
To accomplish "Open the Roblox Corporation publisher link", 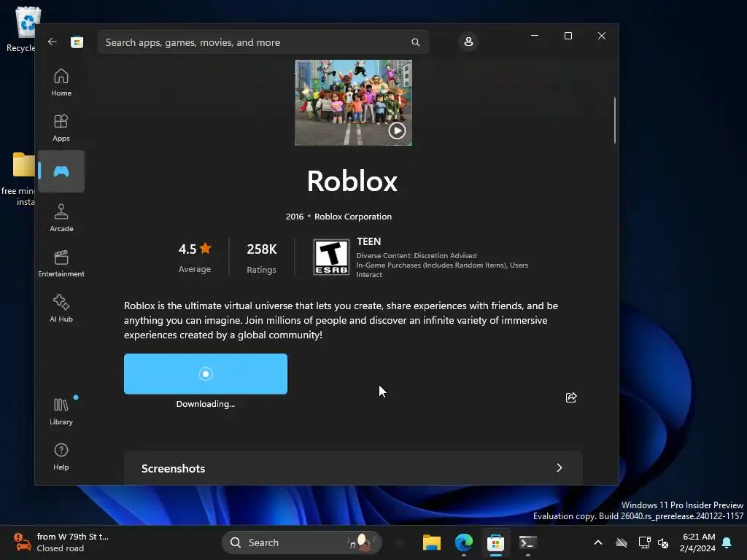I will click(x=353, y=216).
